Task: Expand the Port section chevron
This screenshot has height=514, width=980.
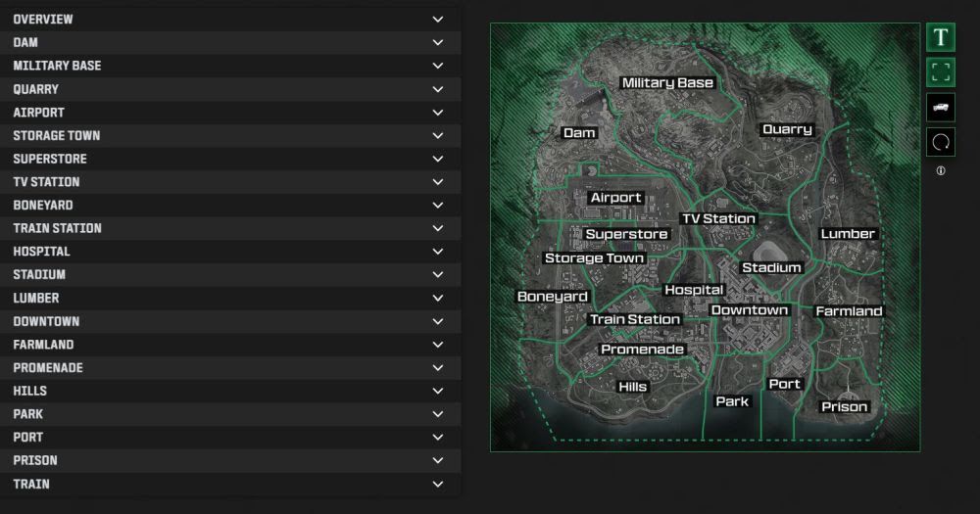Action: pyautogui.click(x=438, y=438)
